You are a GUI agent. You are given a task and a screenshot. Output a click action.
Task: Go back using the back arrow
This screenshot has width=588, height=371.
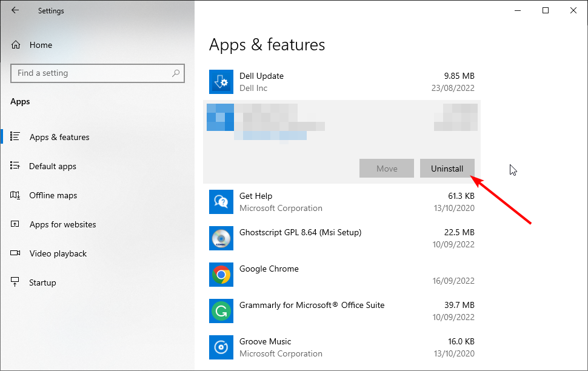(x=15, y=10)
